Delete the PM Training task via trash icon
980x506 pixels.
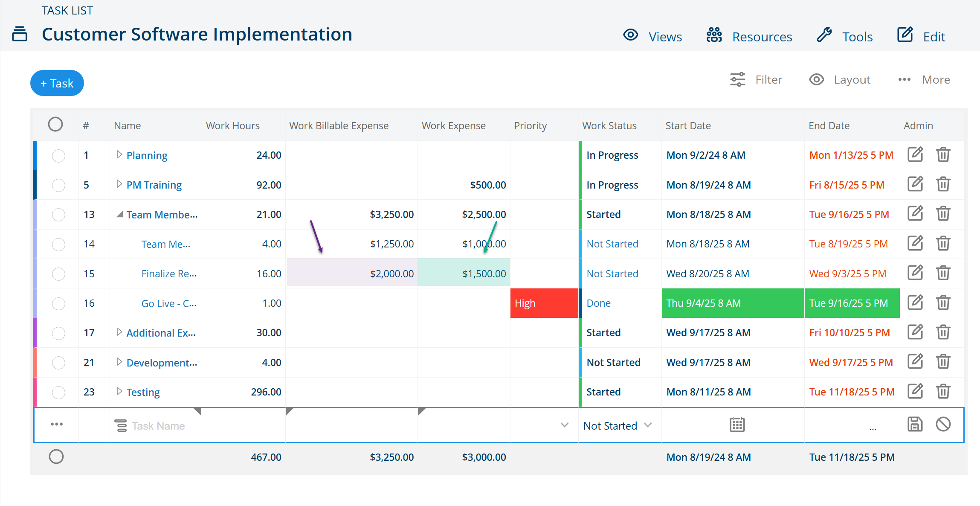[x=943, y=184]
